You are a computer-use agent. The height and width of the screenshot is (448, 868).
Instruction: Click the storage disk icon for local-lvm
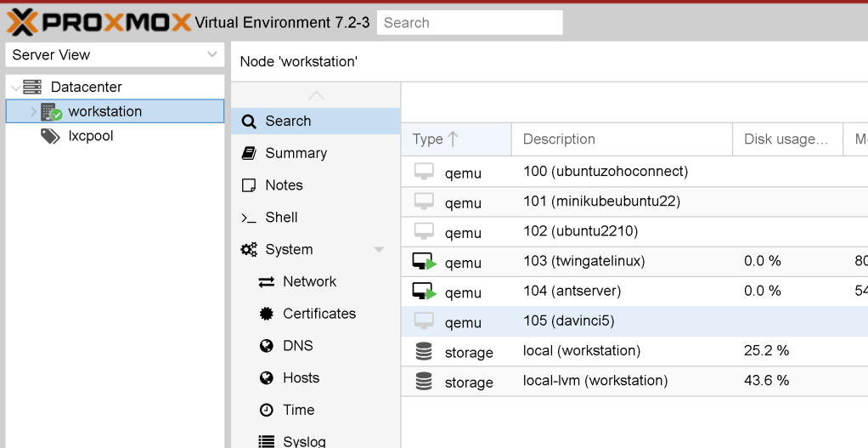point(424,381)
